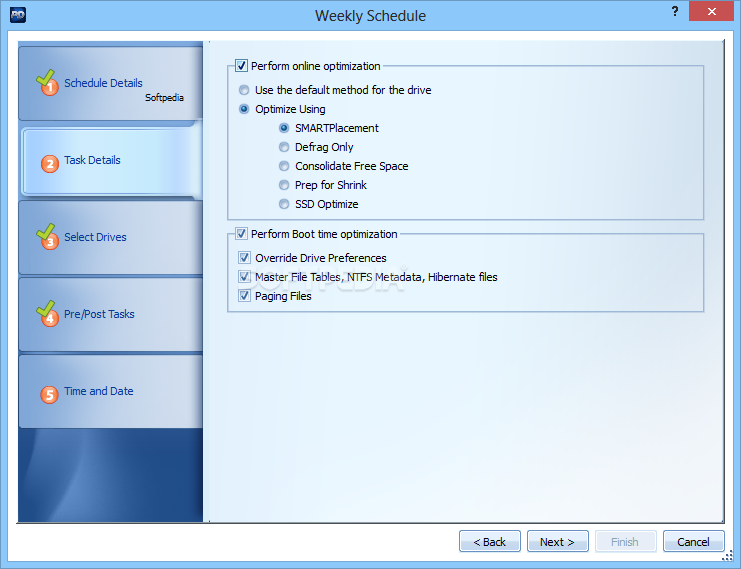The height and width of the screenshot is (569, 741).
Task: Click the step 5 orange number icon
Action: (x=50, y=395)
